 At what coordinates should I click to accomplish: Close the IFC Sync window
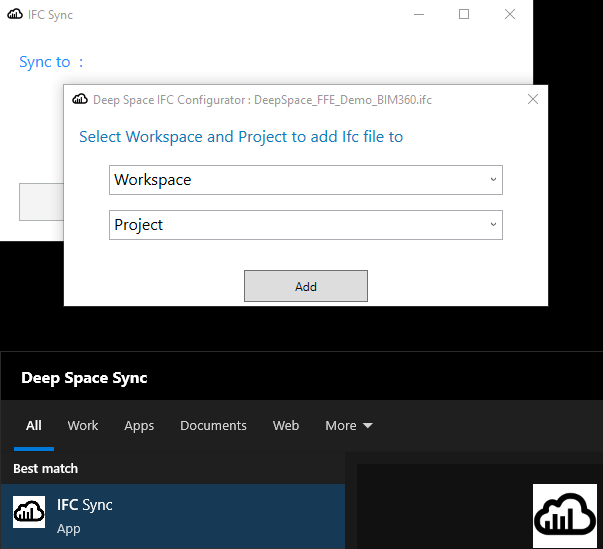pos(510,14)
